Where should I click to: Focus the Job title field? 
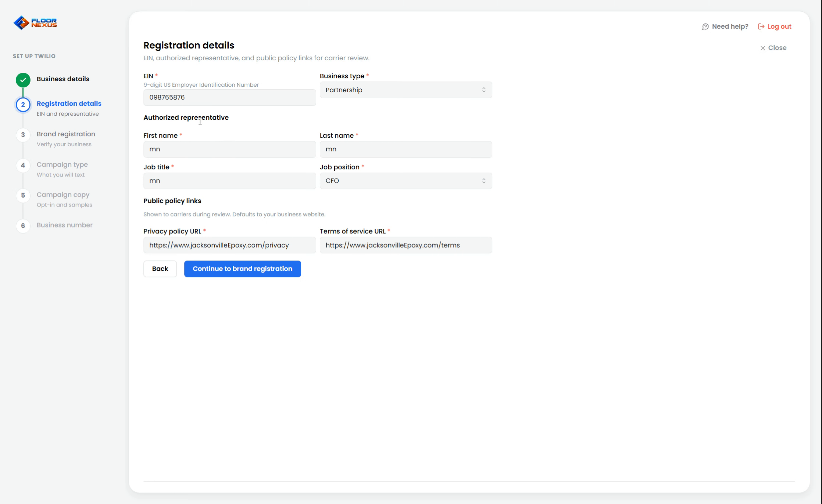(x=230, y=181)
